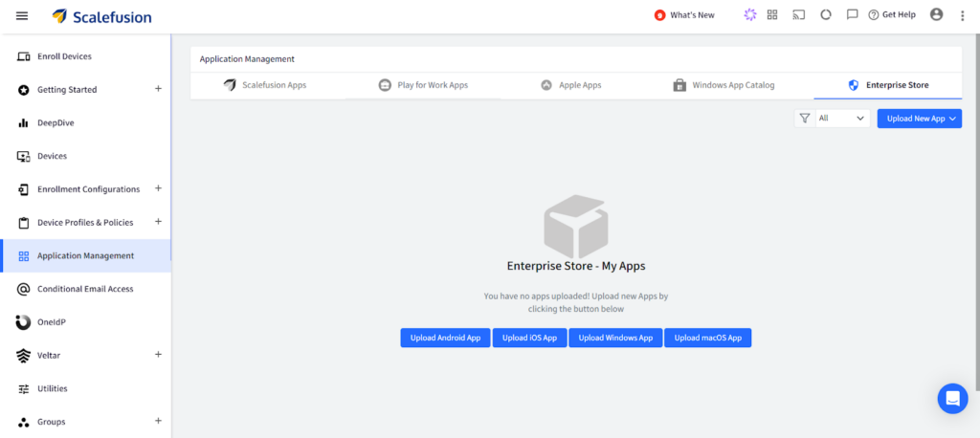
Task: Expand the Enrollment Configurations section
Action: [158, 188]
